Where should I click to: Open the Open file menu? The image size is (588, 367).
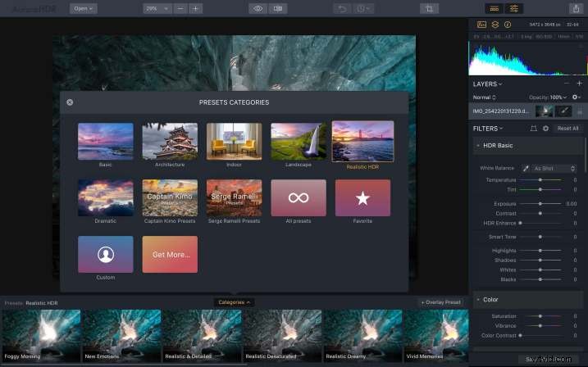point(83,8)
